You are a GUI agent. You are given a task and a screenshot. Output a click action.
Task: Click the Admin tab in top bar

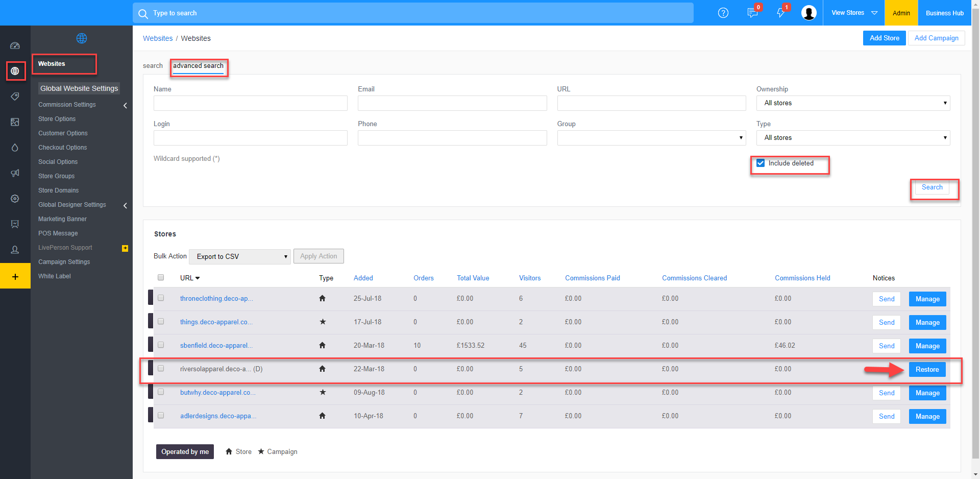901,13
